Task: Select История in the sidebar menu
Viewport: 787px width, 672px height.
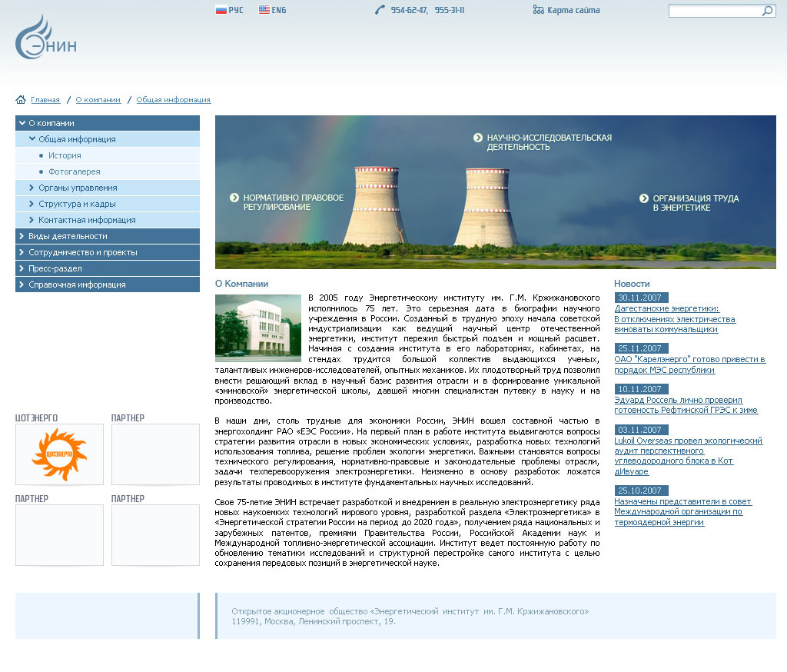Action: (x=108, y=155)
